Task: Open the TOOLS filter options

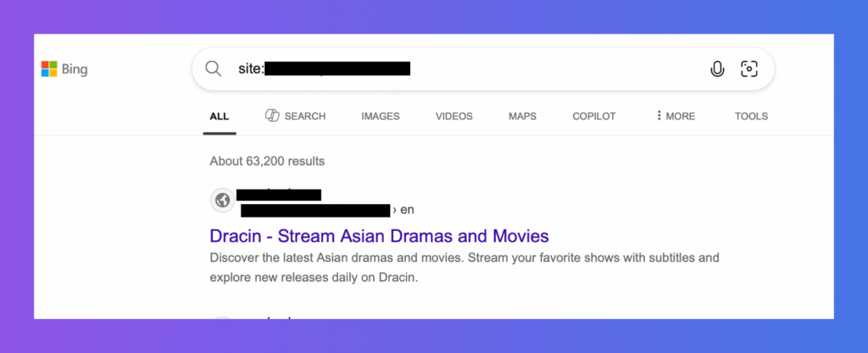Action: coord(751,116)
